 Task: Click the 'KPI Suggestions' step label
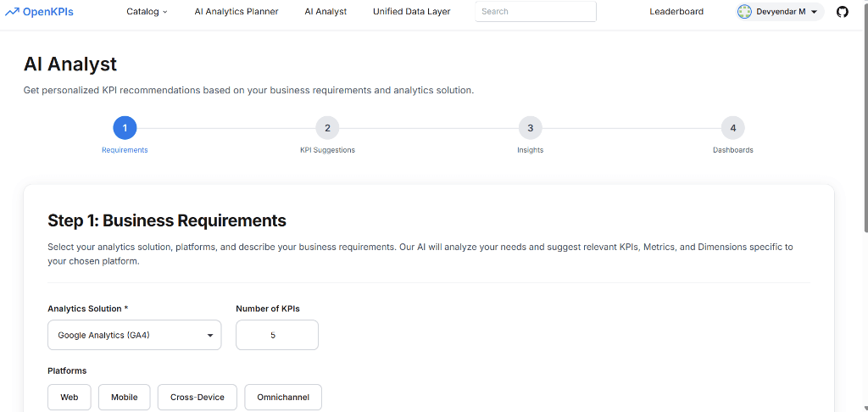coord(327,150)
